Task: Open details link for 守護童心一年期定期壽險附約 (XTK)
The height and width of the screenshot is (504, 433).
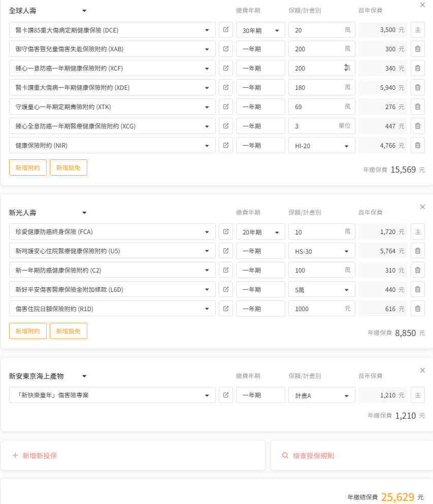Action: click(x=226, y=107)
